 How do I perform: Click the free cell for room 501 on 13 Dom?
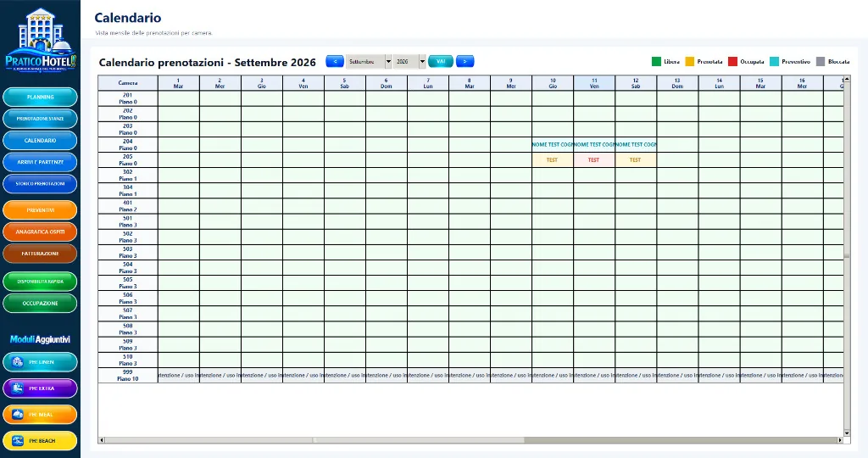[x=677, y=221]
